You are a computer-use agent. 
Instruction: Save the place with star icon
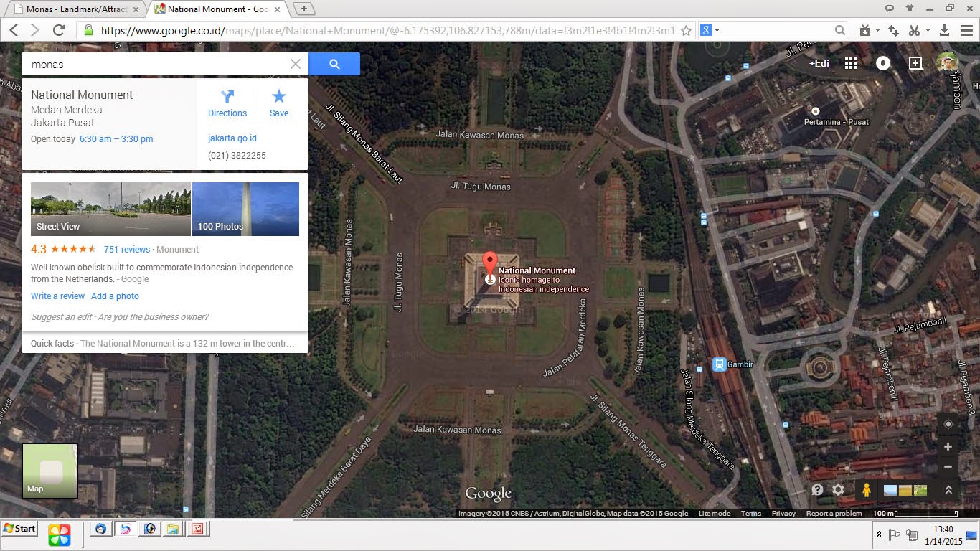pyautogui.click(x=279, y=97)
